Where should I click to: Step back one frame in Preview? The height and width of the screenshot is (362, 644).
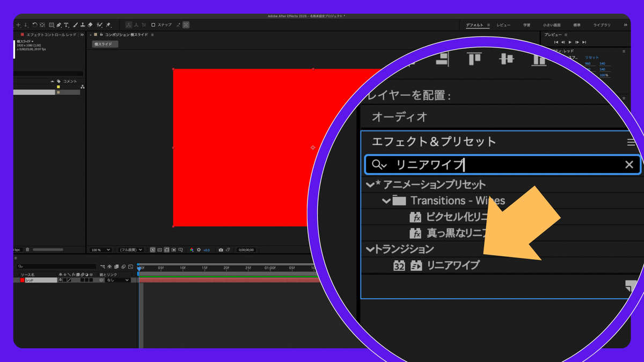coord(563,42)
